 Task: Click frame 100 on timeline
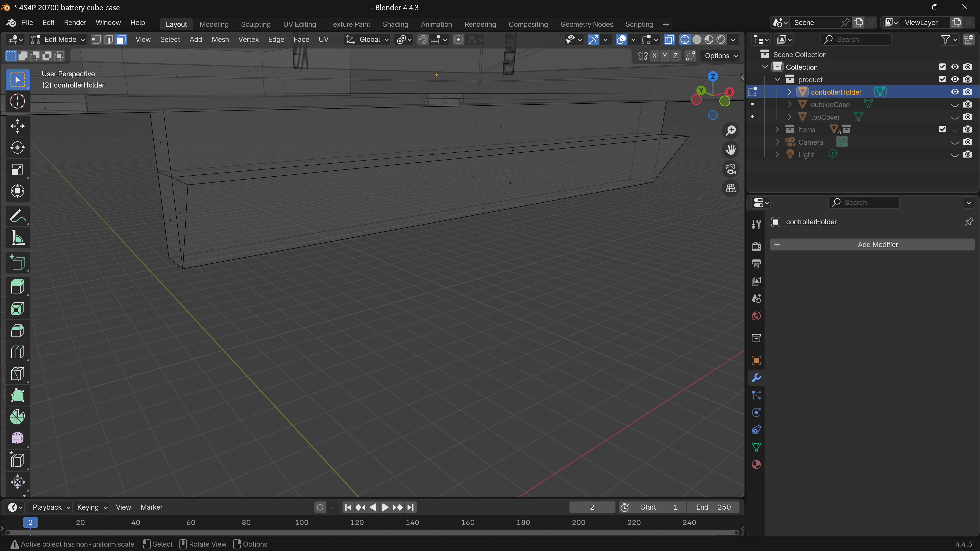click(x=302, y=522)
